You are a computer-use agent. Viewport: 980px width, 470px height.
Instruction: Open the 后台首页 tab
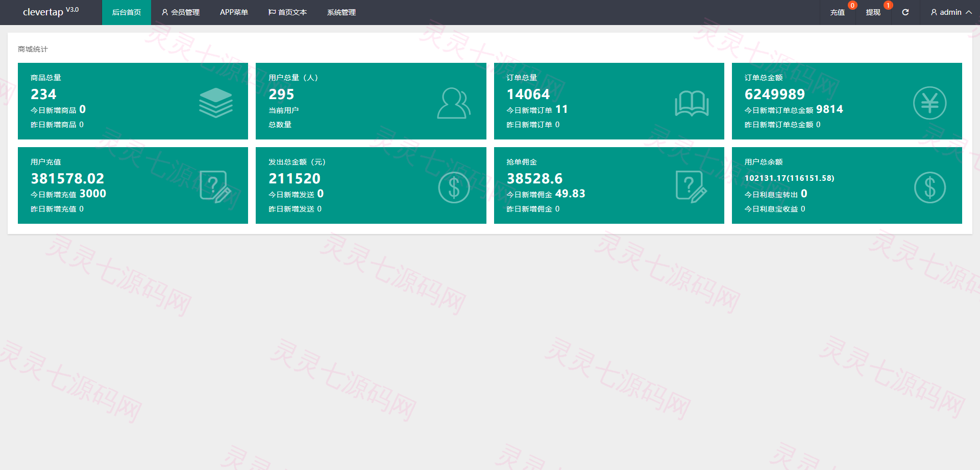(127, 12)
